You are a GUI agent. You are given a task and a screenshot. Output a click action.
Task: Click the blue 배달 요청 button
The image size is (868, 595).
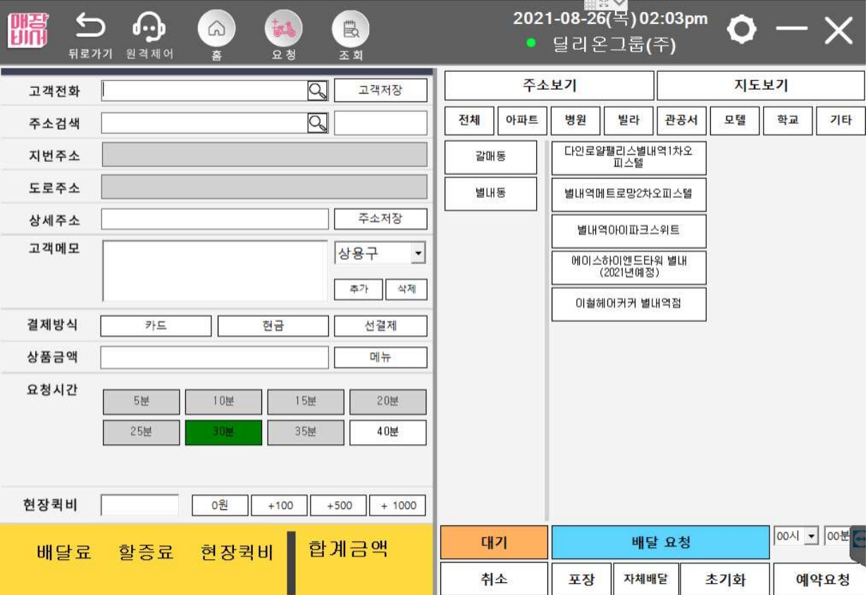pyautogui.click(x=660, y=542)
